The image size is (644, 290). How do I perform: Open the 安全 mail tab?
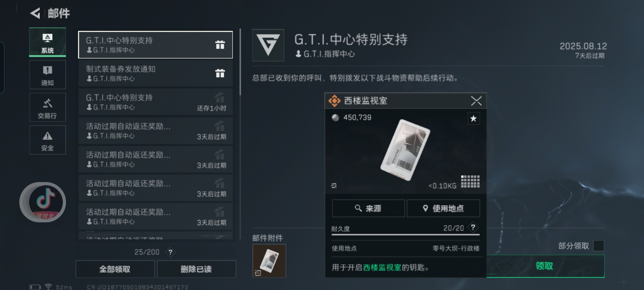tap(47, 140)
